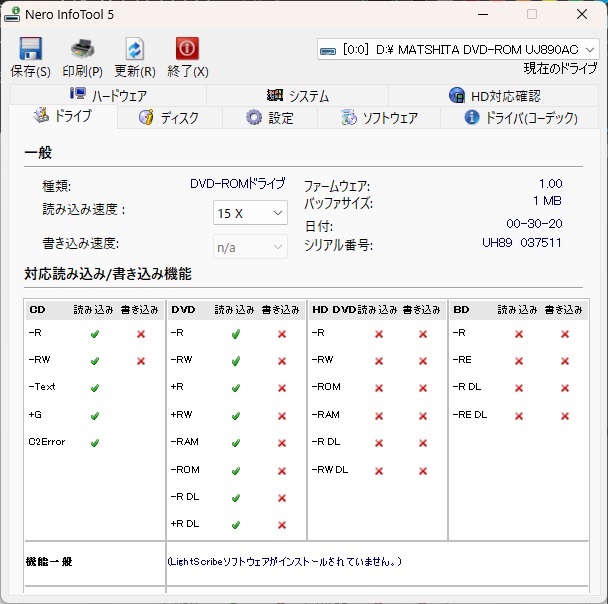Click the BD -RE DL write red cross

[x=565, y=416]
